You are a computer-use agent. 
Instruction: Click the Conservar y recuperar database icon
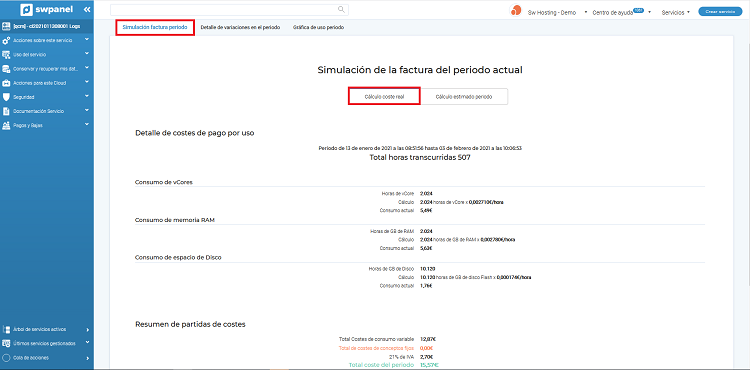[x=6, y=68]
